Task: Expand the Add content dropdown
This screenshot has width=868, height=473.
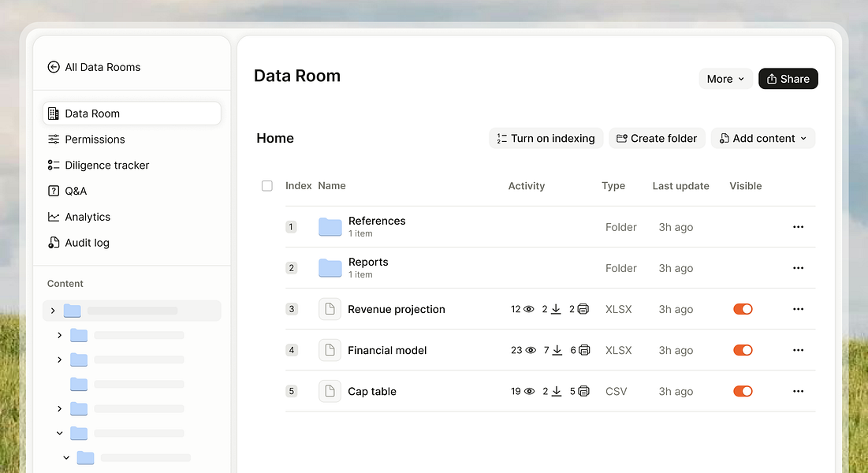Action: click(x=763, y=139)
